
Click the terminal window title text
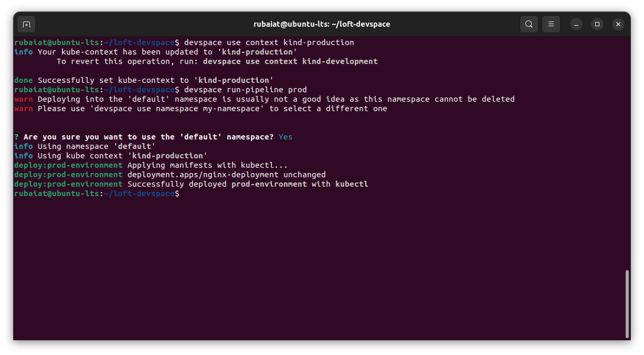click(x=322, y=24)
